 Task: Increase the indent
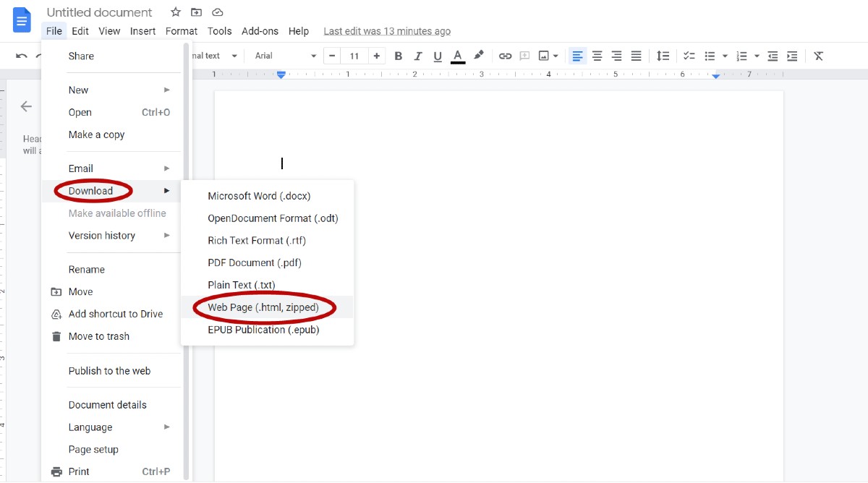click(x=792, y=56)
